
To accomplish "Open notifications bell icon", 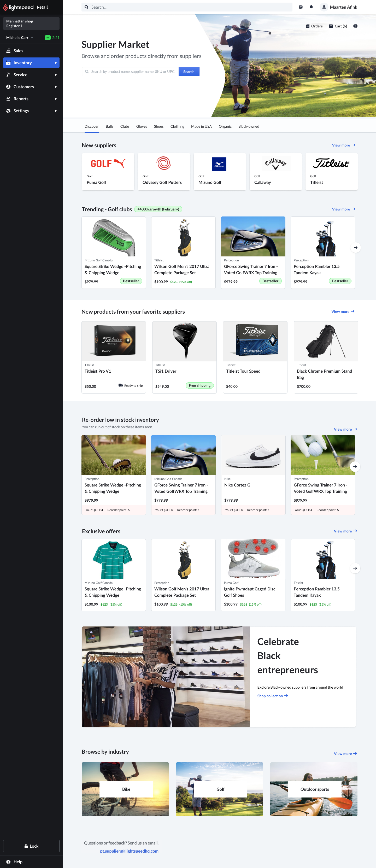I will [x=311, y=7].
